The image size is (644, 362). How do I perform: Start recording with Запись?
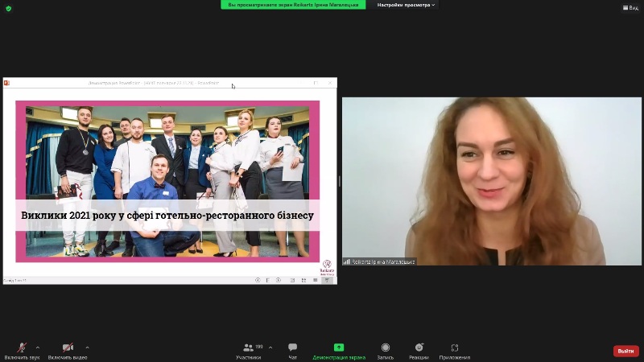pyautogui.click(x=386, y=351)
